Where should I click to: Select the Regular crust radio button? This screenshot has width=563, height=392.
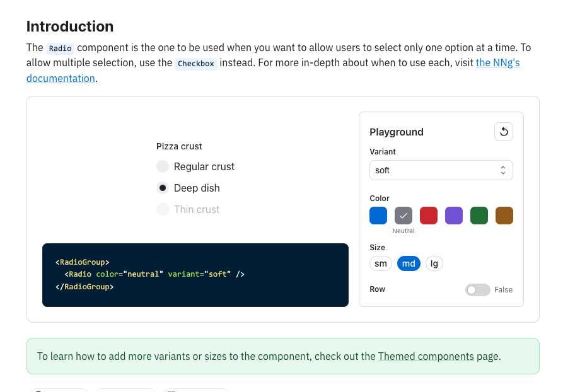pos(163,166)
